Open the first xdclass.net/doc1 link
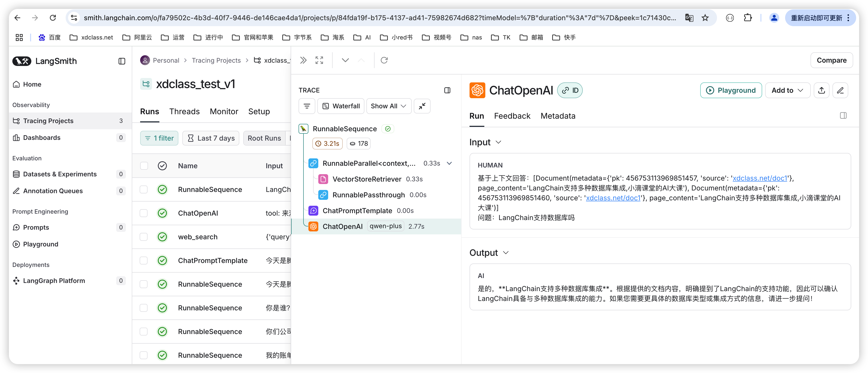Viewport: 868px width, 373px height. 759,178
